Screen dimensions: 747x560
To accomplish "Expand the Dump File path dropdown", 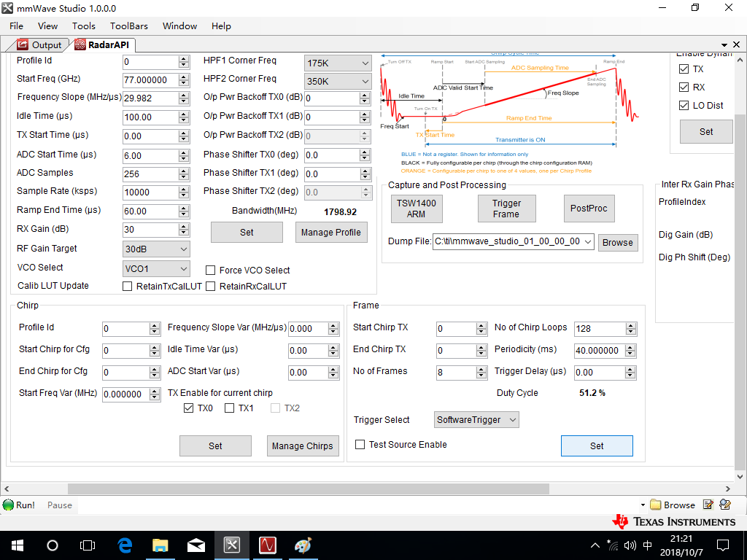I will pos(588,242).
